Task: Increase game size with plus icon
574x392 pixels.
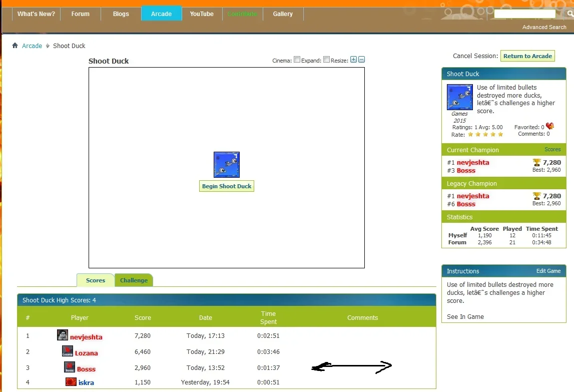Action: pyautogui.click(x=353, y=60)
